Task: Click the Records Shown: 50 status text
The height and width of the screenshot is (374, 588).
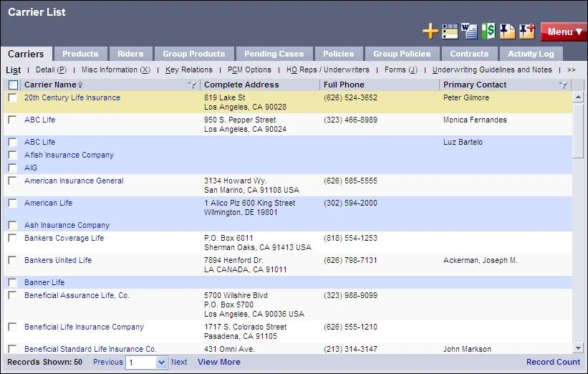Action: 44,362
